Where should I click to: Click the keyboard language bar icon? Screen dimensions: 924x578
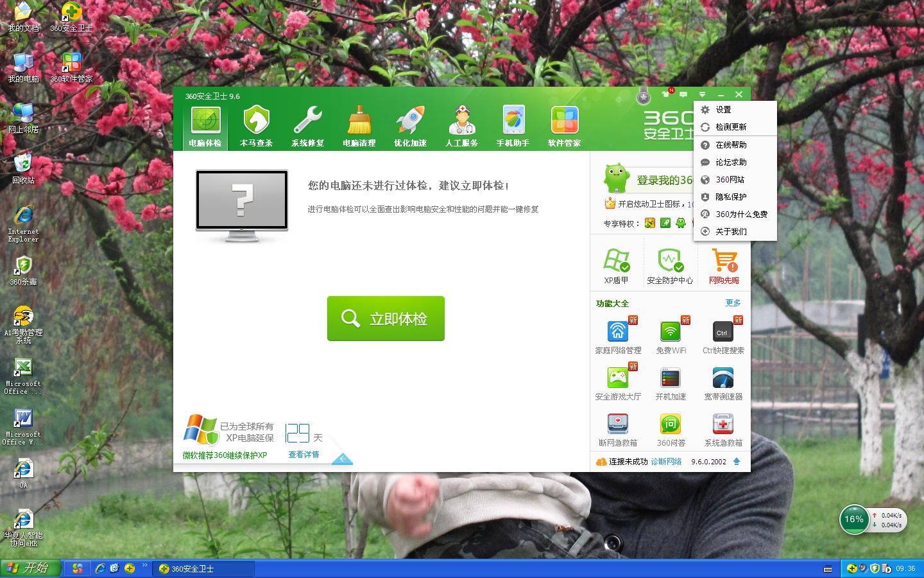(828, 569)
